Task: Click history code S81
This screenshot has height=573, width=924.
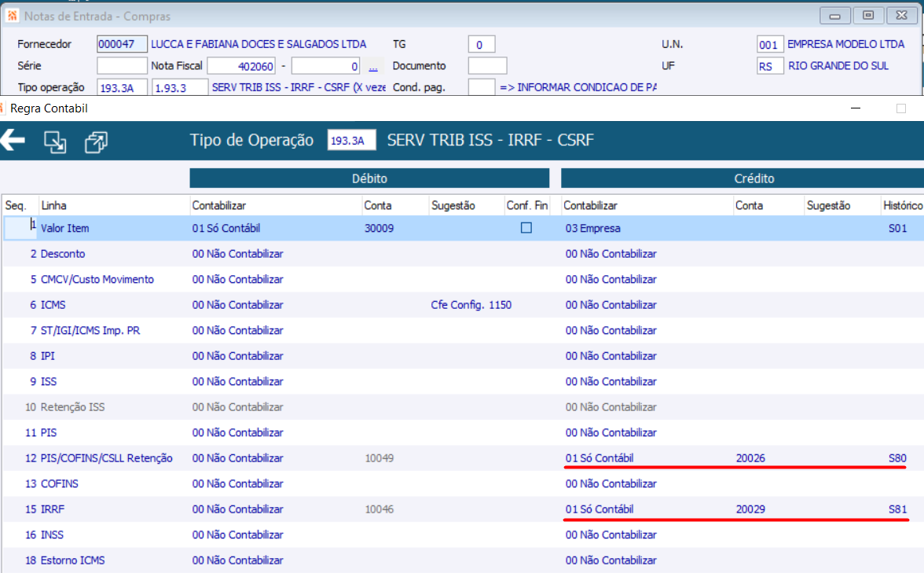Action: pos(897,509)
